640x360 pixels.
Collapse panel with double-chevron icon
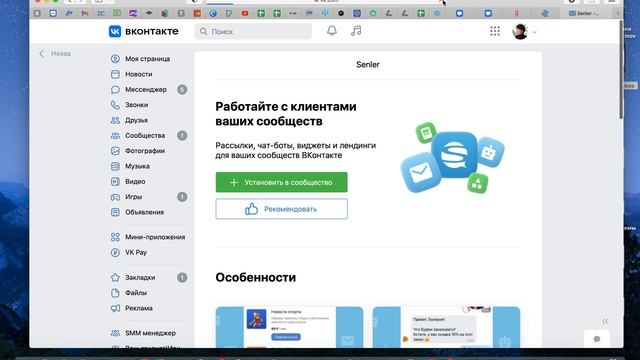(x=605, y=321)
